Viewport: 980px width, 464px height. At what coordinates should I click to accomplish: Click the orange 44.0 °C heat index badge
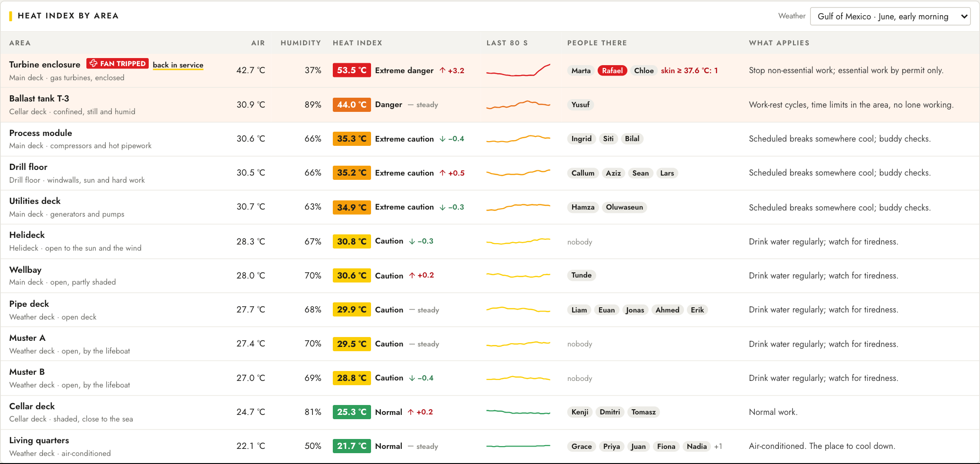pos(352,105)
